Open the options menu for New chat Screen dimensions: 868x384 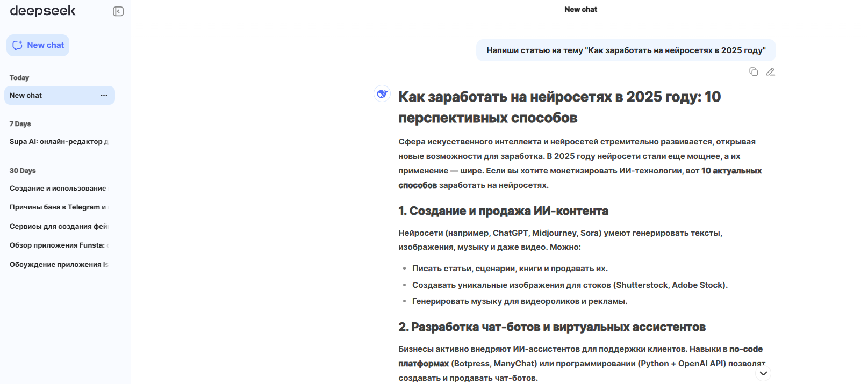click(x=104, y=95)
